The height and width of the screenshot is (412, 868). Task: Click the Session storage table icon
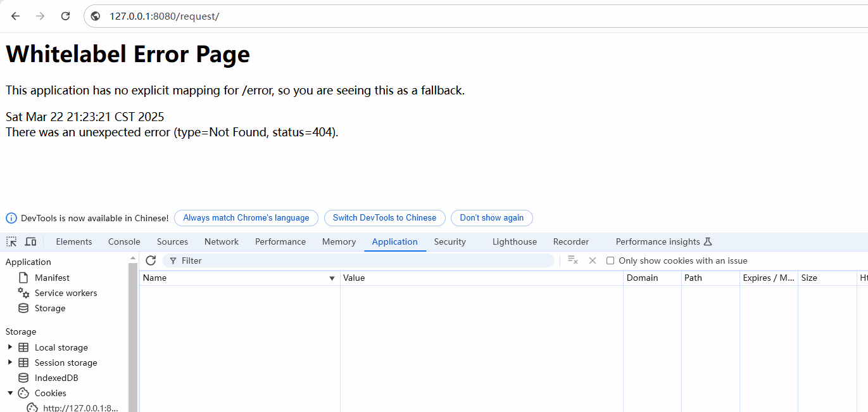(x=23, y=363)
